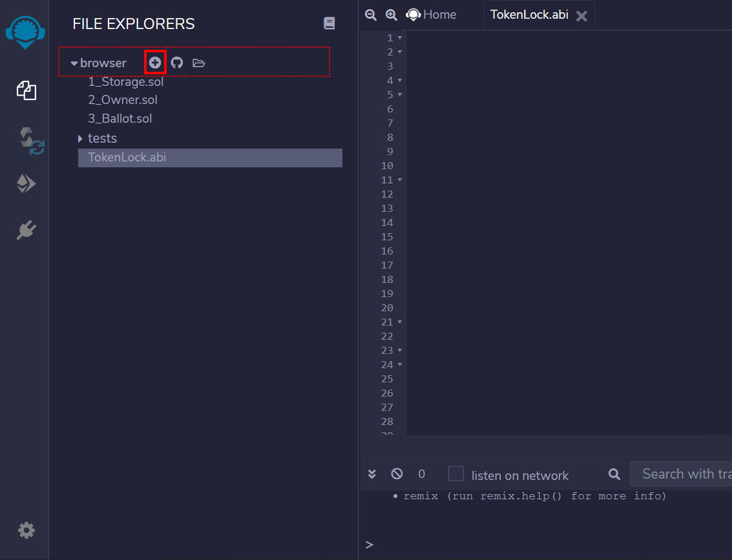Select the TokenLock.abi editor tab
732x560 pixels.
(529, 15)
